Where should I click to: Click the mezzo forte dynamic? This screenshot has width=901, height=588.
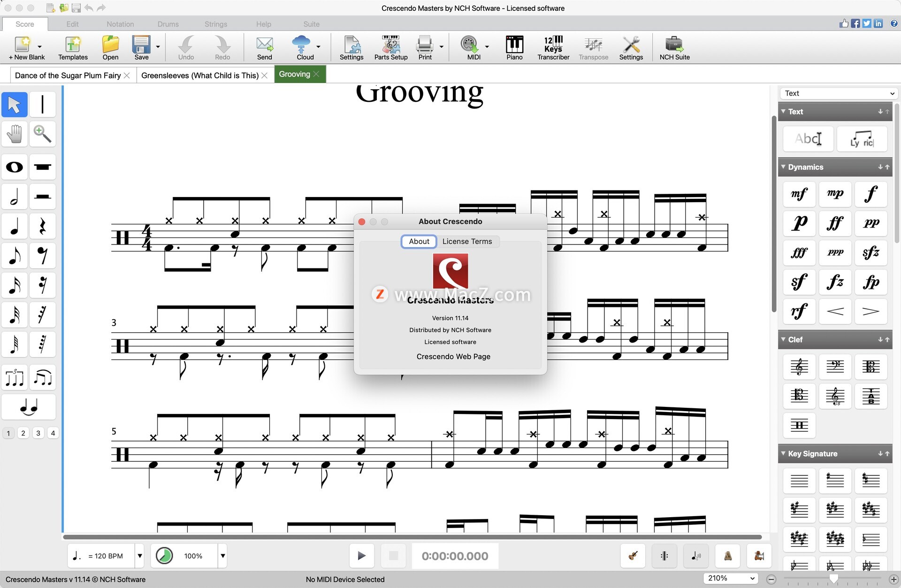coord(799,194)
